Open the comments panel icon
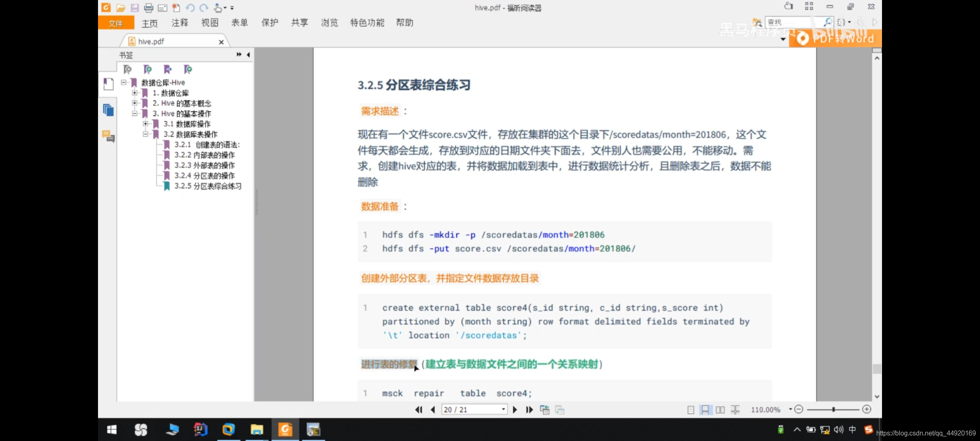 (108, 136)
